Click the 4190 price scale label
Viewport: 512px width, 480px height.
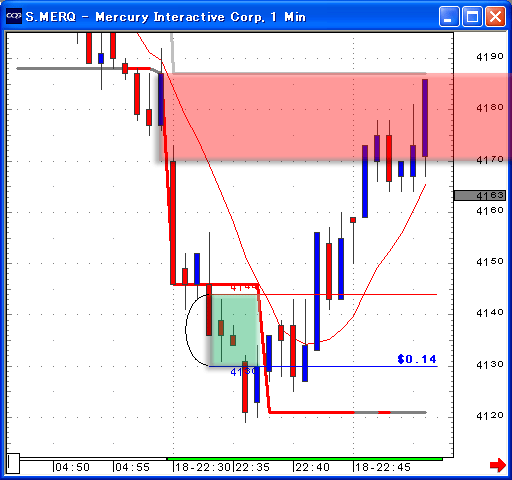pyautogui.click(x=490, y=57)
